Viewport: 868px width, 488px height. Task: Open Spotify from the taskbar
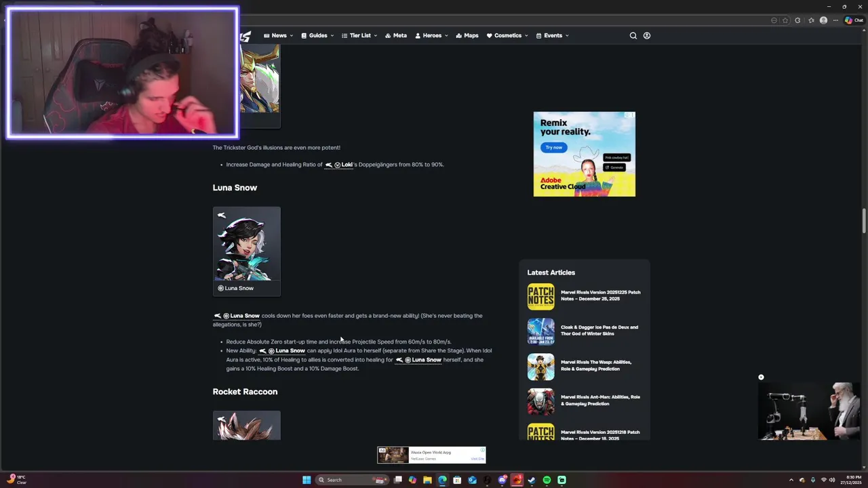(x=547, y=480)
